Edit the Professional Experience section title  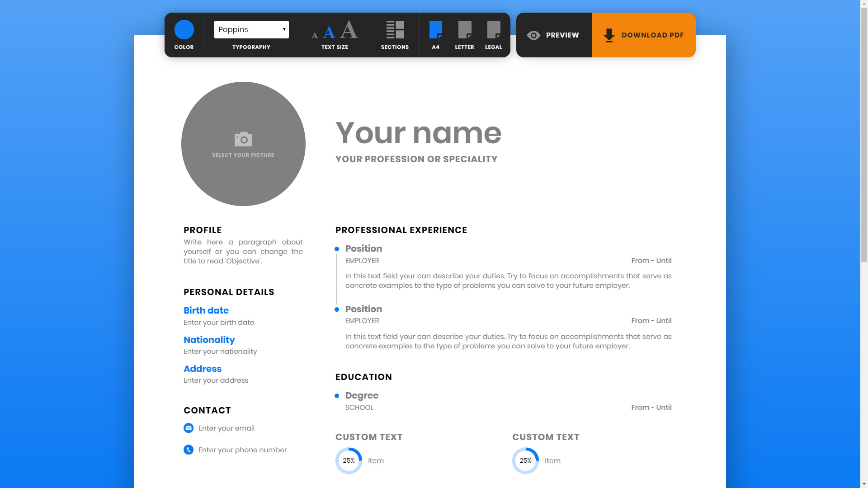(x=401, y=230)
